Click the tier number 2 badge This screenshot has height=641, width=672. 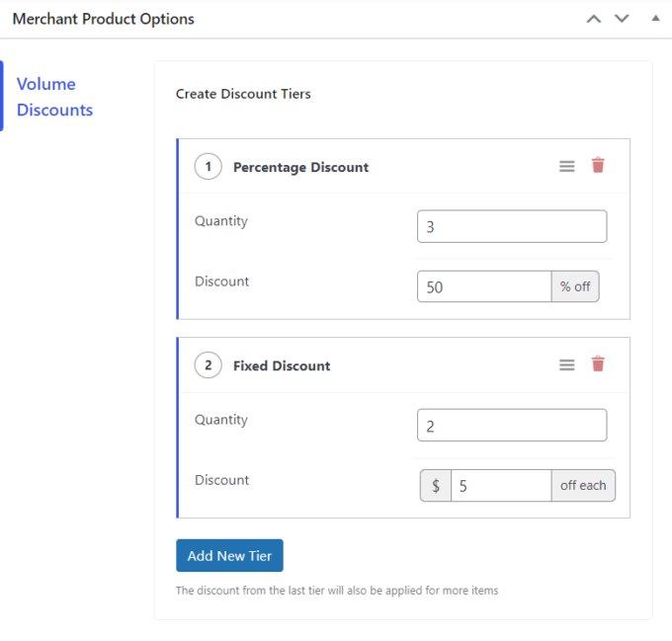coord(208,364)
